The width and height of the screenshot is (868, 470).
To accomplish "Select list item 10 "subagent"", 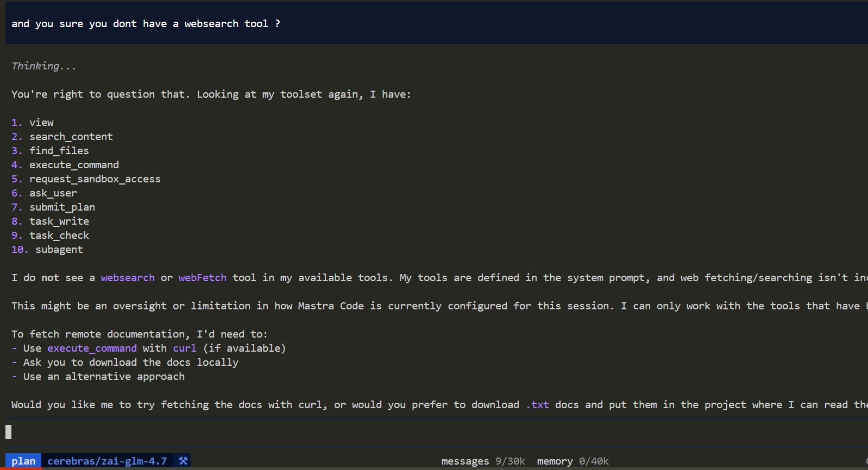I will click(x=47, y=250).
